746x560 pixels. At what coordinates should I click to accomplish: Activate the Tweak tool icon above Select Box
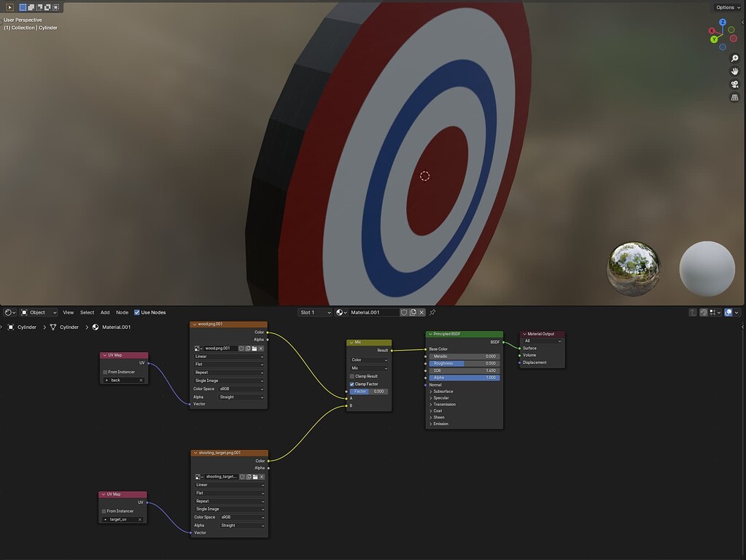9,7
